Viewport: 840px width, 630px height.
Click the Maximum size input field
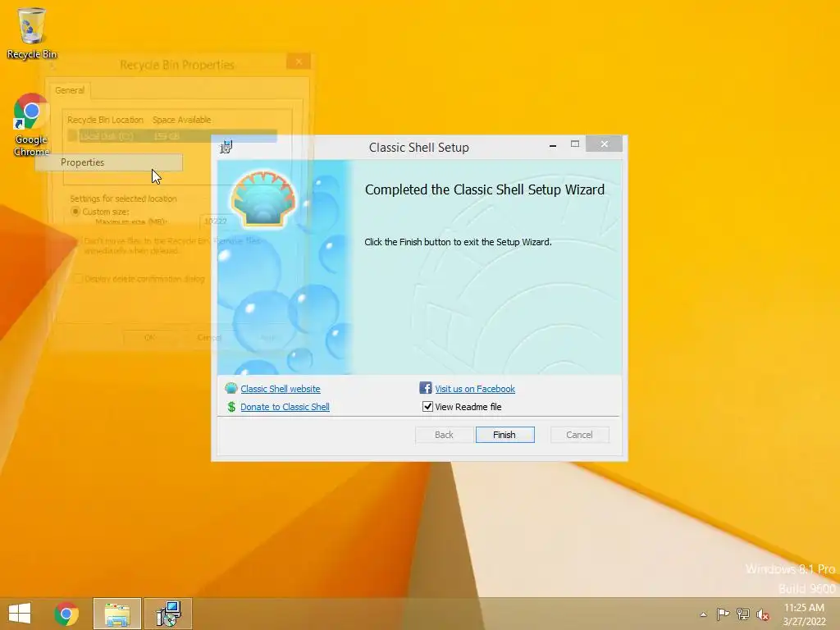216,221
